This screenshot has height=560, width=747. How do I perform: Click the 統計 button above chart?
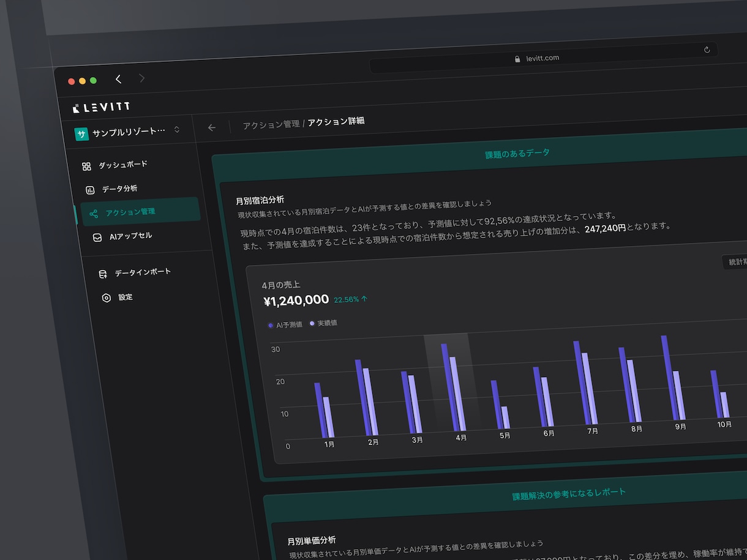pyautogui.click(x=734, y=262)
